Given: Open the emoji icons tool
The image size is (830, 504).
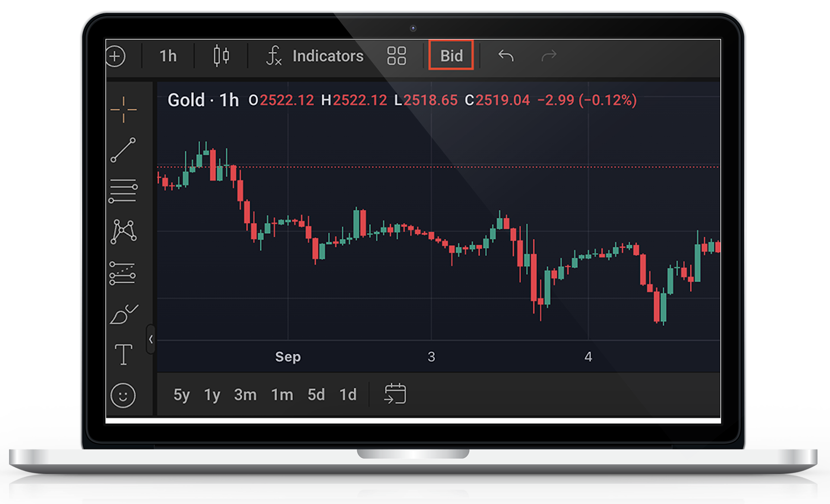Looking at the screenshot, I should 123,395.
